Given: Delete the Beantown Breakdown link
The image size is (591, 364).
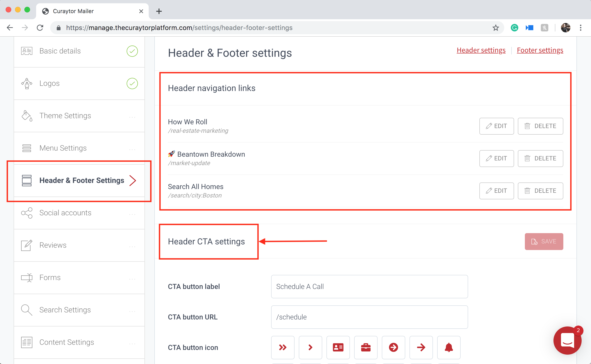Looking at the screenshot, I should 540,158.
